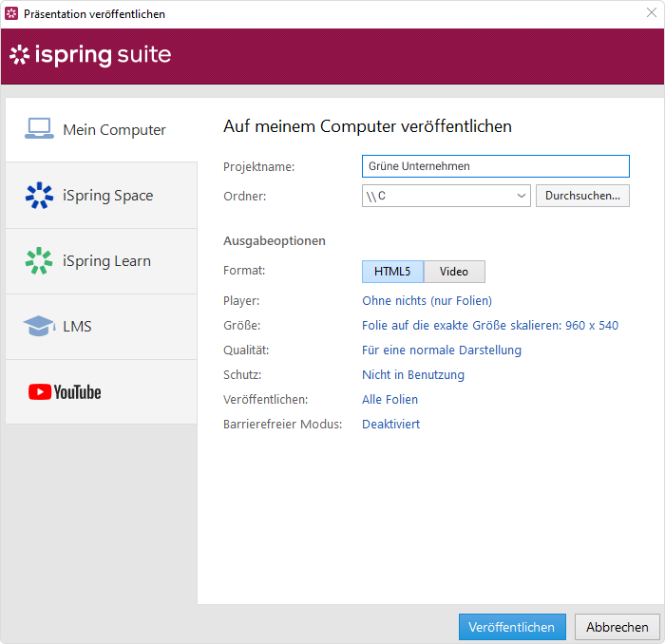Open the 'Nicht in Benutzung' protection link
The height and width of the screenshot is (644, 665).
(413, 375)
